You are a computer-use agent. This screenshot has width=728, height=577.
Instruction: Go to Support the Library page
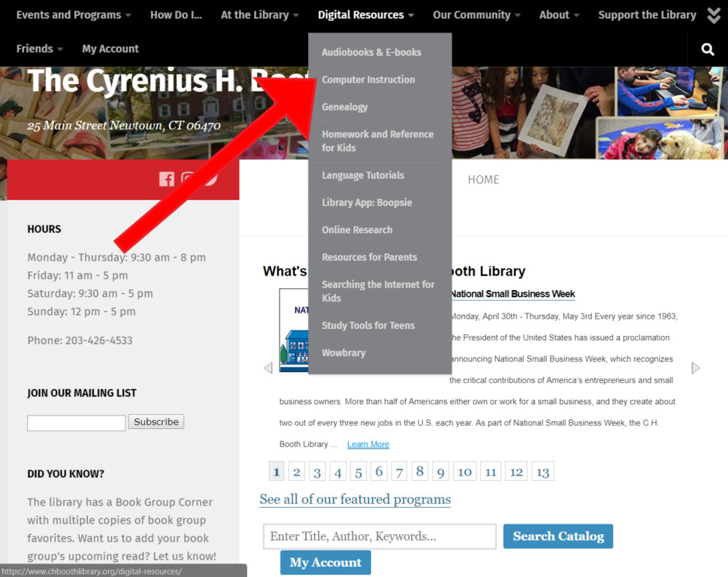(647, 15)
